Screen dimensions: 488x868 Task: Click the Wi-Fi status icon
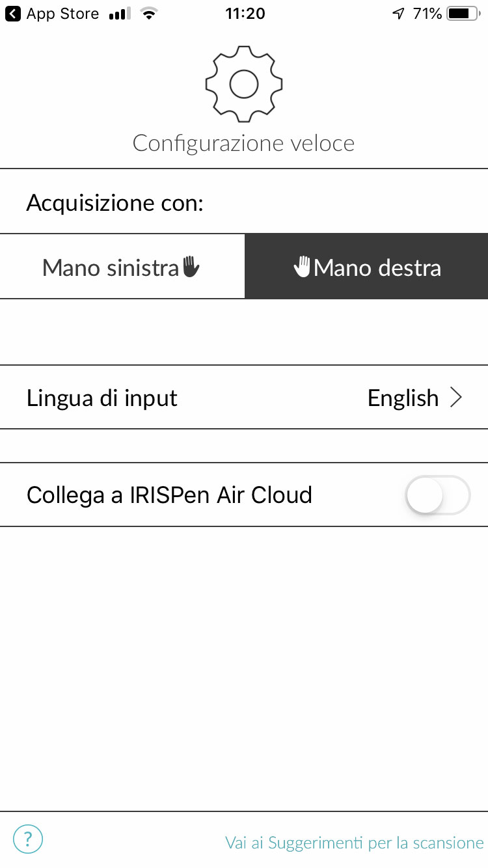150,14
